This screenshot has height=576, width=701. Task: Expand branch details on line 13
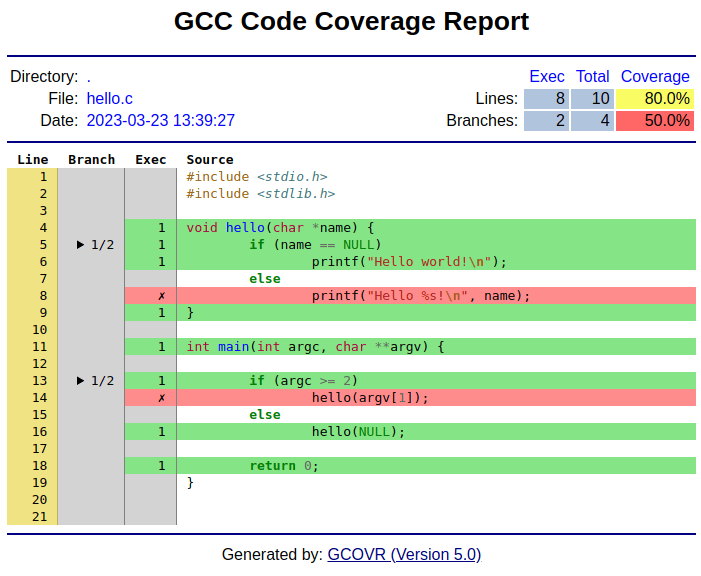point(95,381)
